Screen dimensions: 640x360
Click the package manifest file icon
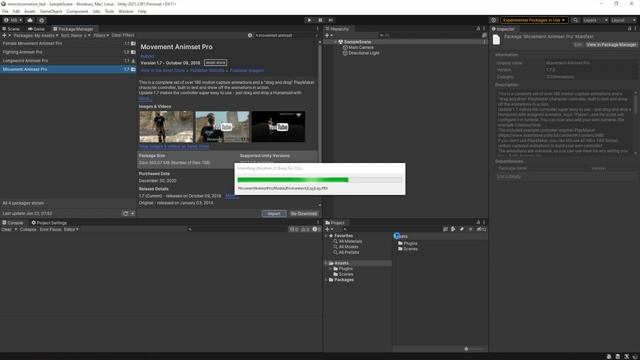[496, 40]
